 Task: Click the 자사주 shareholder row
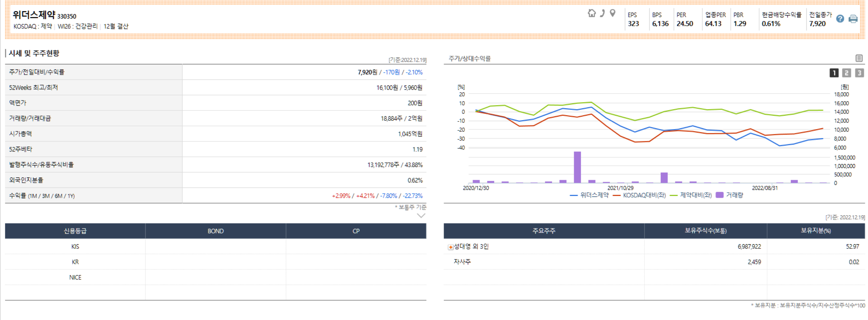coord(654,262)
